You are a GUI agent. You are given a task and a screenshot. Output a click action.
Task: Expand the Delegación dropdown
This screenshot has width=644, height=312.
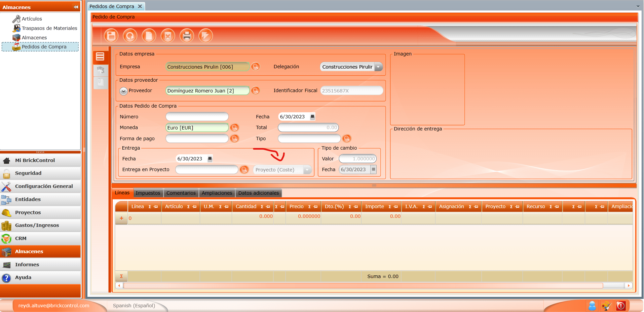[378, 67]
